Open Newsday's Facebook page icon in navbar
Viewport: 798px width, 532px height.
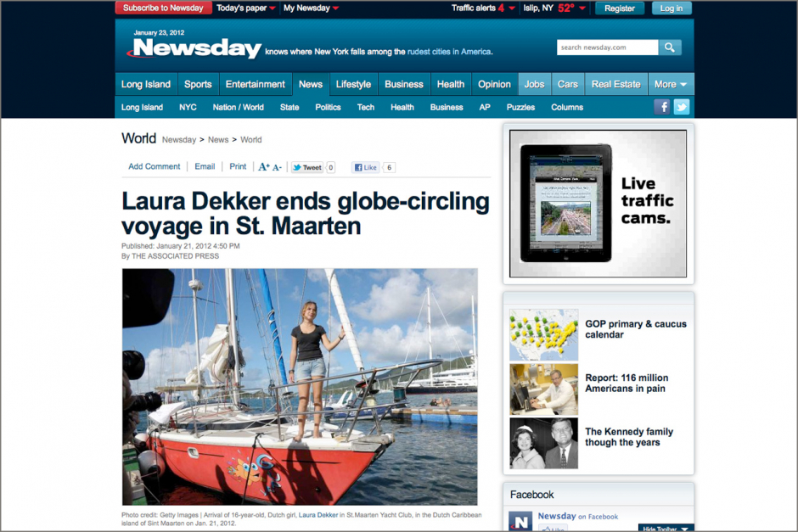[x=662, y=107]
